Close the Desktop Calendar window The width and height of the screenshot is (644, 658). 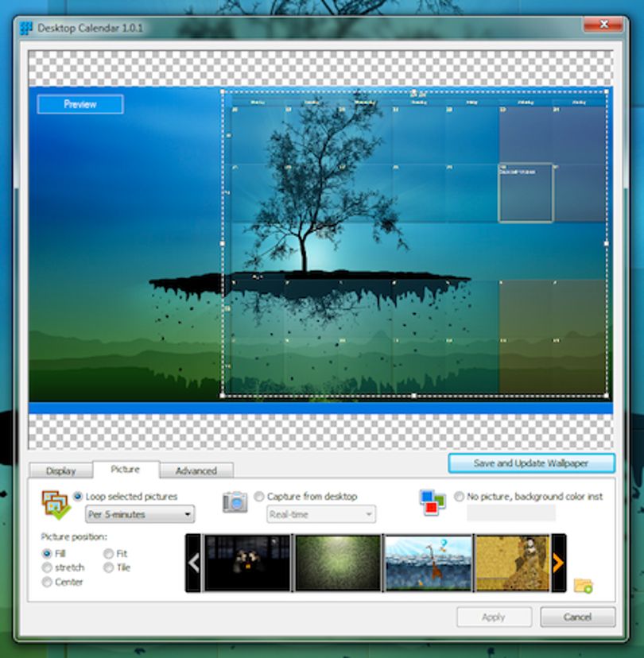pos(603,25)
